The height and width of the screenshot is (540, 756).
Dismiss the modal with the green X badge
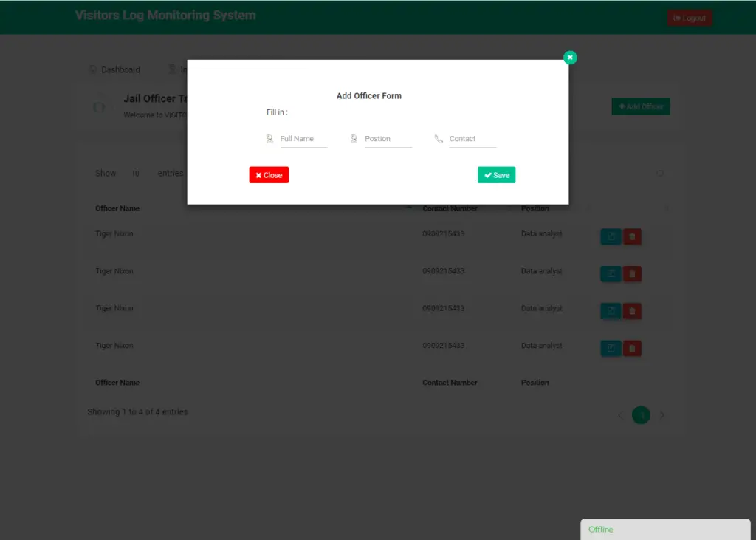click(569, 57)
